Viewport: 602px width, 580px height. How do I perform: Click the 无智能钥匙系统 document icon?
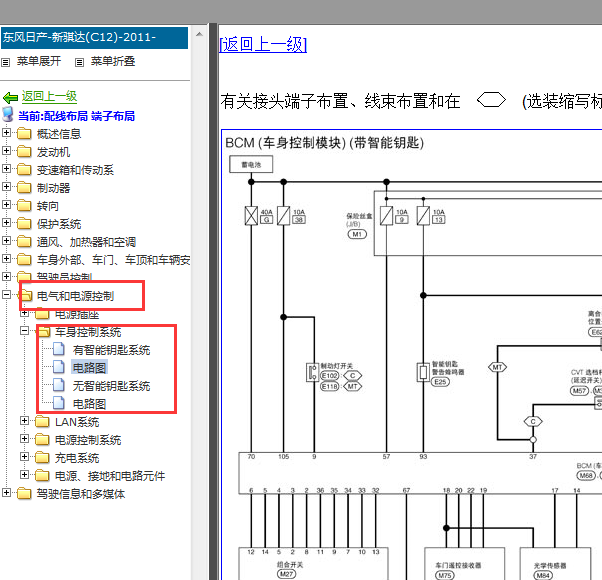[59, 385]
